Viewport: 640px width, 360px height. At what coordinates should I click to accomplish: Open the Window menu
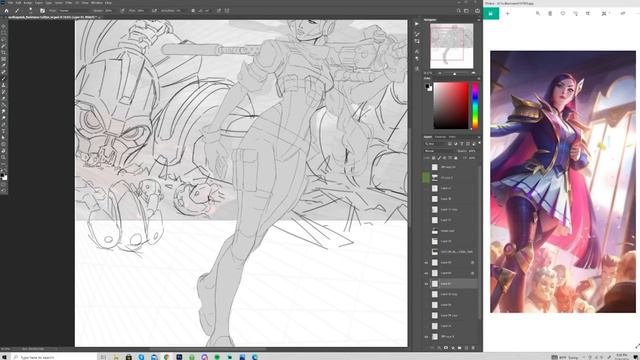pos(97,2)
